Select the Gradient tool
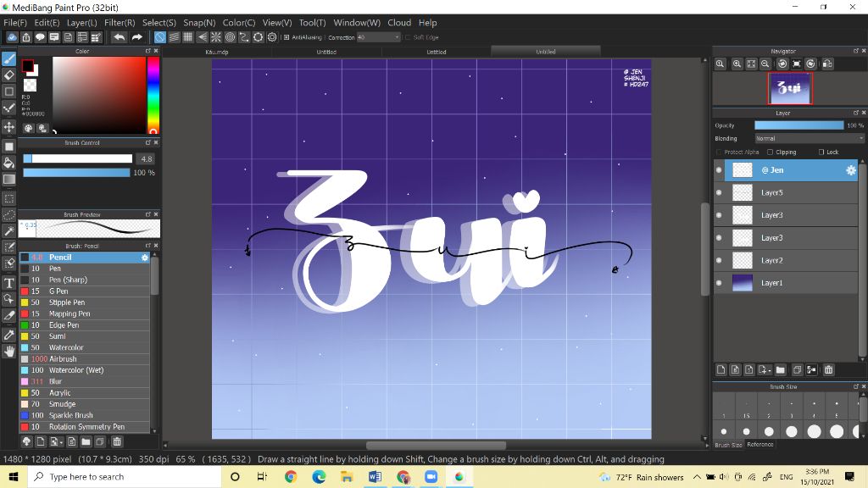This screenshot has width=868, height=488. pyautogui.click(x=8, y=180)
